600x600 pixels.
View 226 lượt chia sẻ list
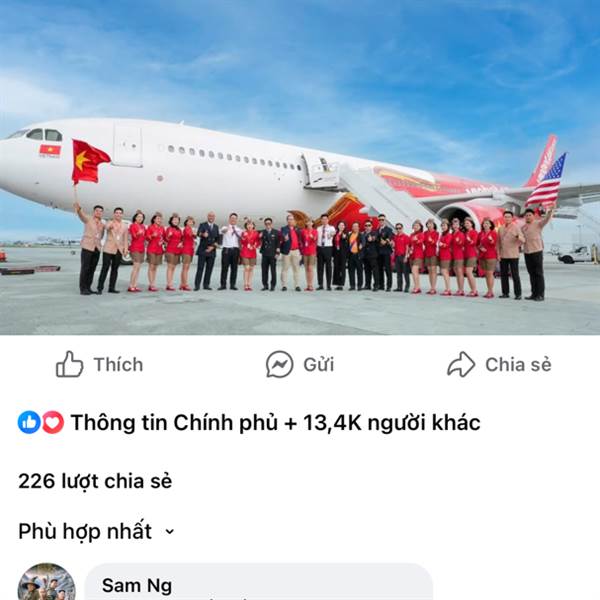coord(95,481)
